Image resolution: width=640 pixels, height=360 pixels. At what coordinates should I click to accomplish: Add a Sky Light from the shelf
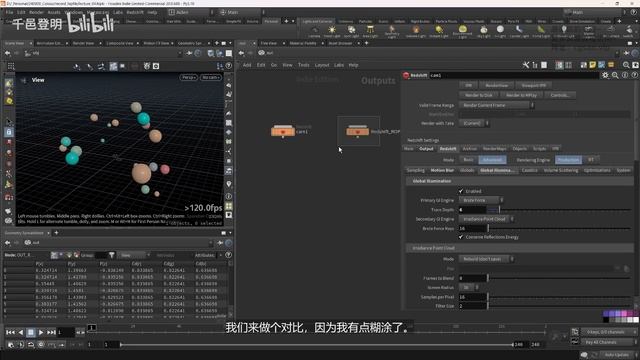(484, 32)
